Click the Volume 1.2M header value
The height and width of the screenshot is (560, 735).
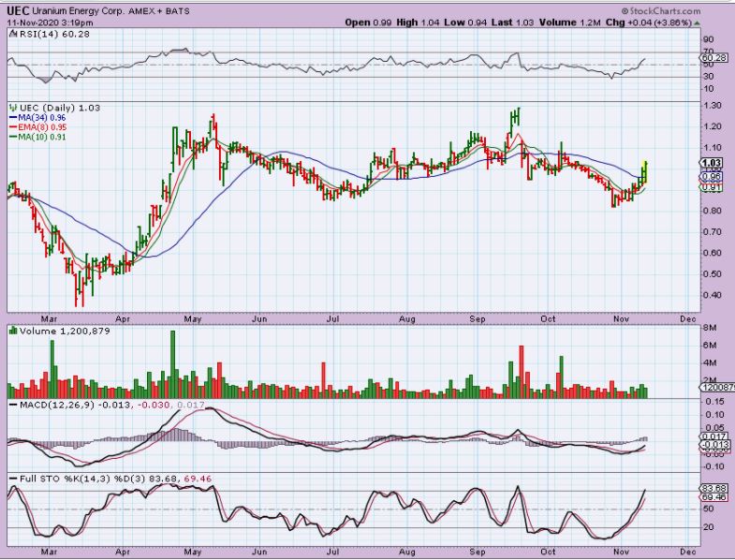pos(569,22)
